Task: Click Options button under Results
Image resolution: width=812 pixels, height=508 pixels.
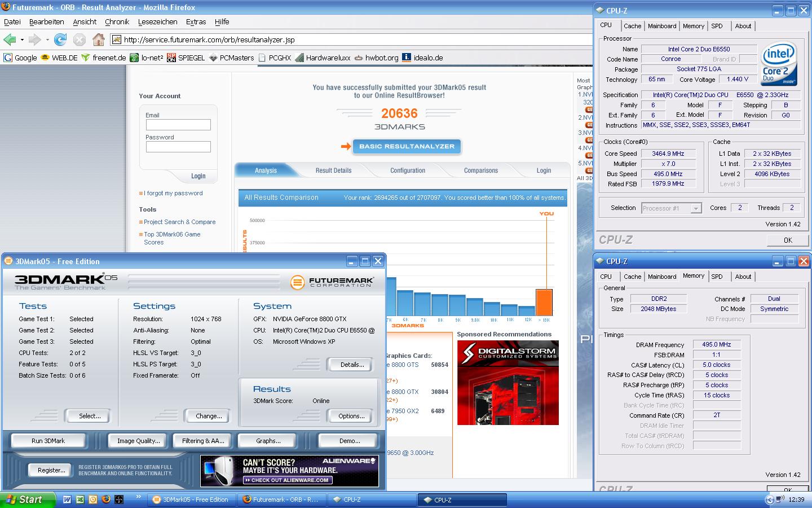Action: pyautogui.click(x=351, y=416)
